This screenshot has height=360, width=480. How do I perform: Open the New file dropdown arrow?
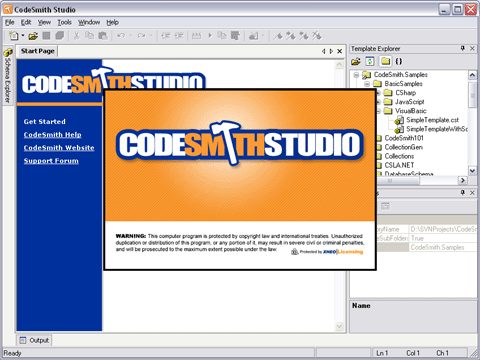pos(23,35)
